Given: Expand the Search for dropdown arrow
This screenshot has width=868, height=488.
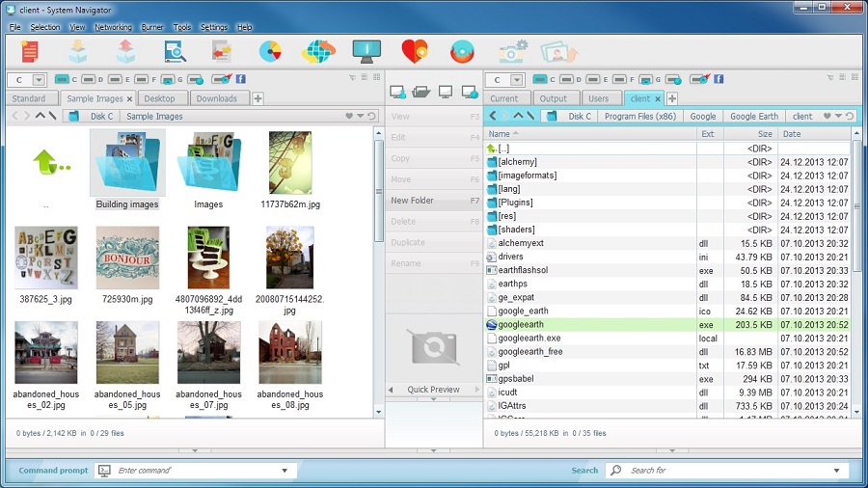Looking at the screenshot, I should [x=835, y=471].
